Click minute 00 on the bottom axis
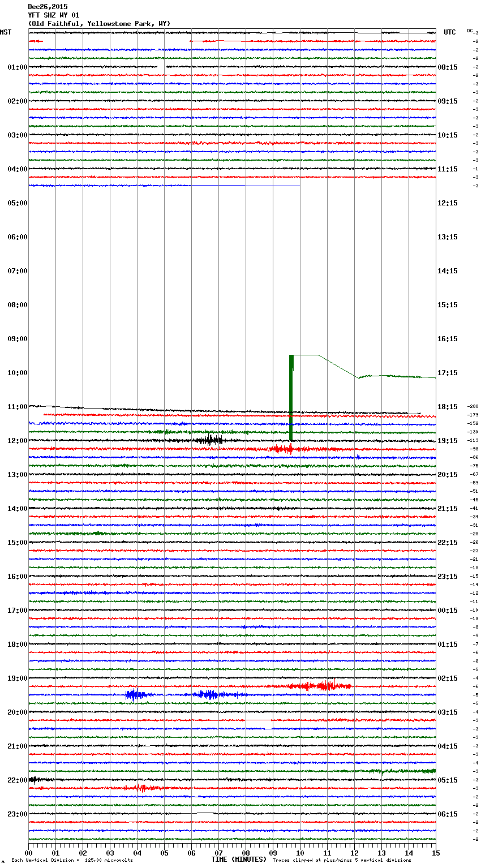 (x=29, y=853)
